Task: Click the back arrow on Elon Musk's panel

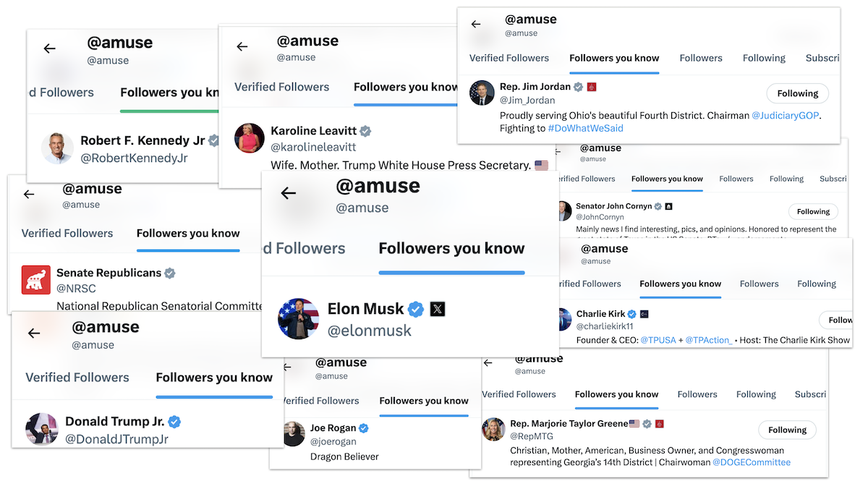Action: tap(289, 193)
